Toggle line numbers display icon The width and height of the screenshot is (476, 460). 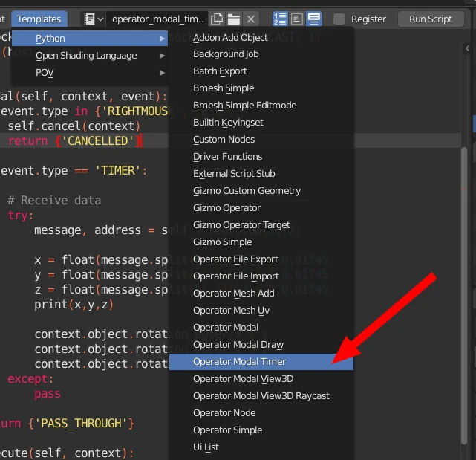tap(281, 19)
